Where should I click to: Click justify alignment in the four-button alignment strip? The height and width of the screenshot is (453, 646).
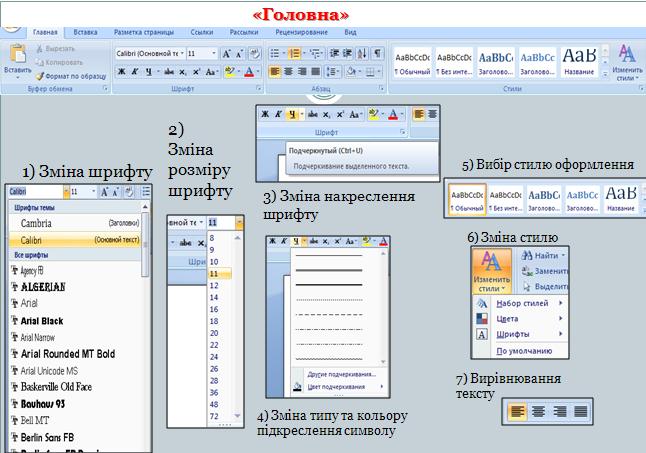coord(580,411)
